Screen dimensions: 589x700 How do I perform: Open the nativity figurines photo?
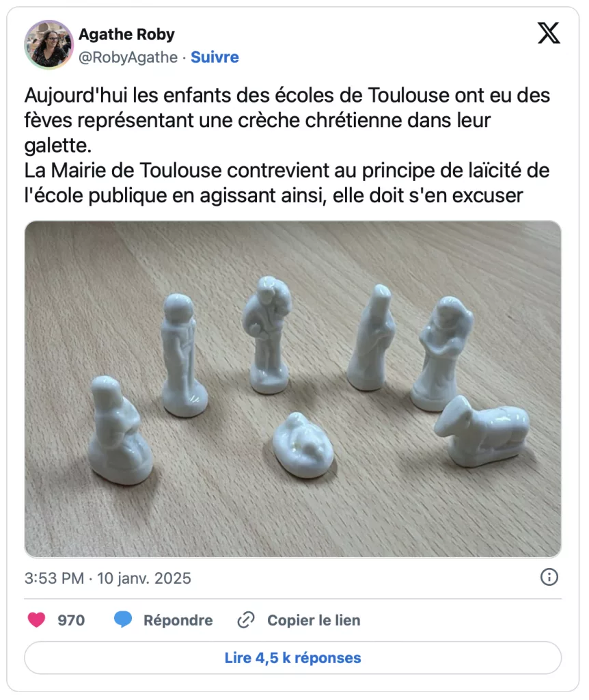[292, 389]
